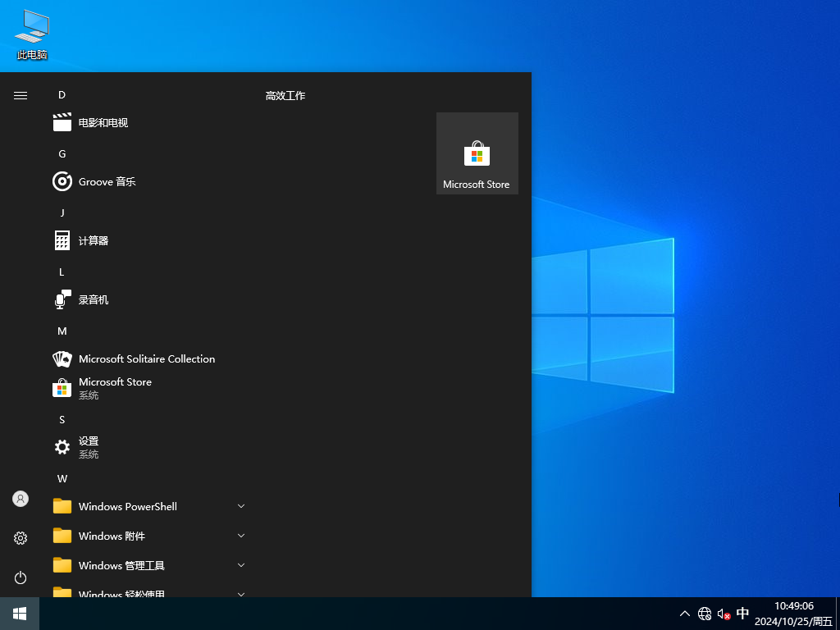Viewport: 840px width, 630px height.
Task: Jump to letter section D in the app list
Action: (x=62, y=94)
